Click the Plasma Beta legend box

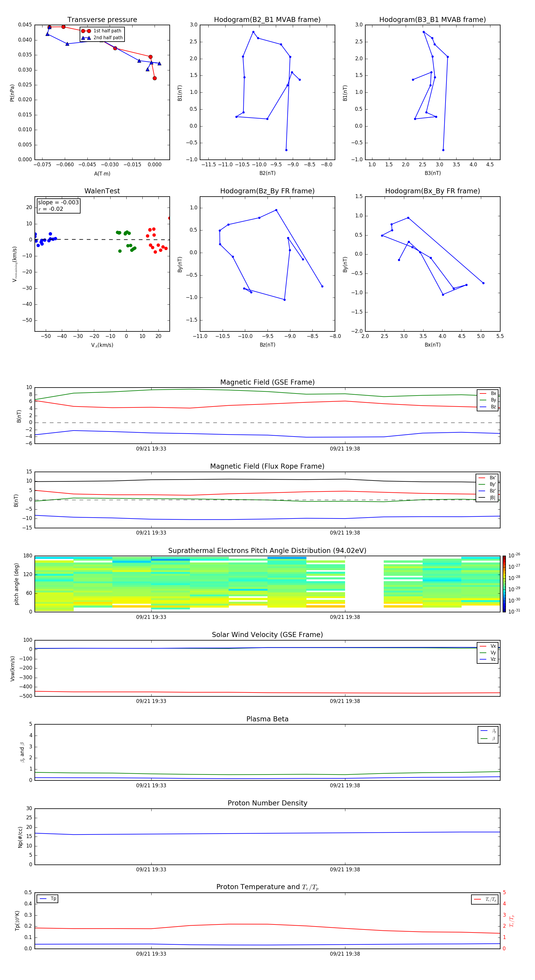488,735
